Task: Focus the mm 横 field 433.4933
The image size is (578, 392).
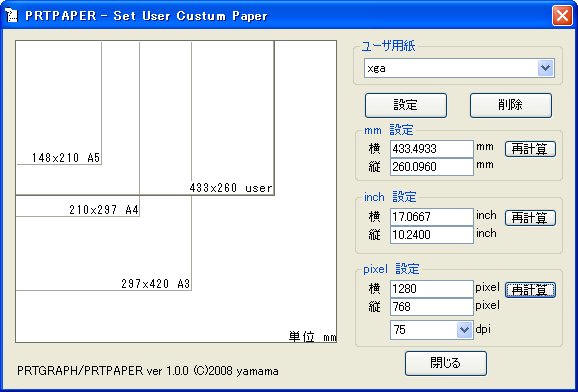Action: 432,149
